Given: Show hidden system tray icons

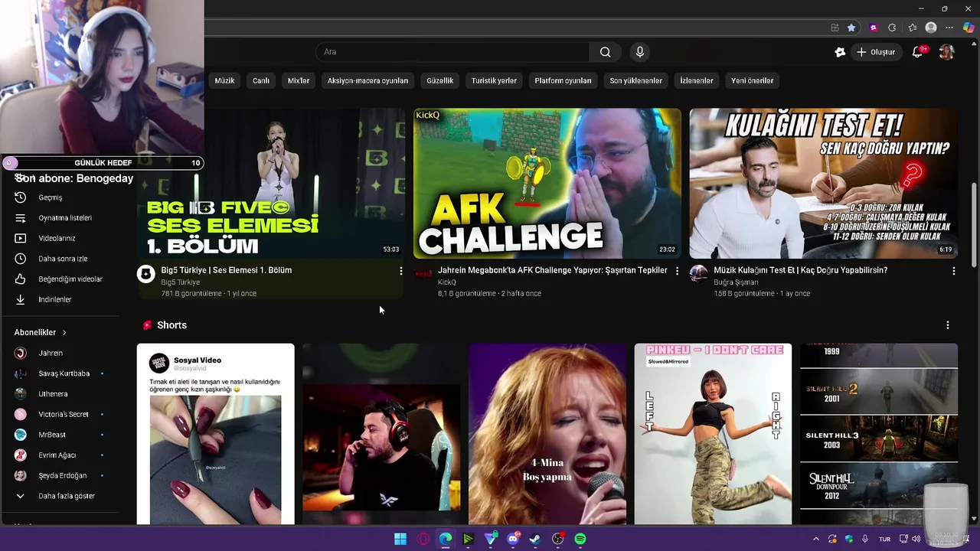Looking at the screenshot, I should pyautogui.click(x=815, y=539).
